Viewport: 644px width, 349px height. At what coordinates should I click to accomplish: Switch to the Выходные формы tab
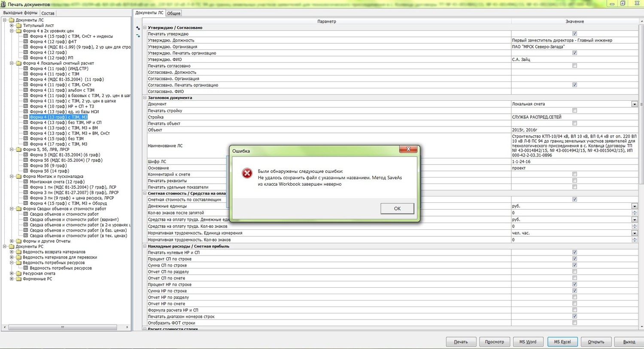[x=20, y=13]
